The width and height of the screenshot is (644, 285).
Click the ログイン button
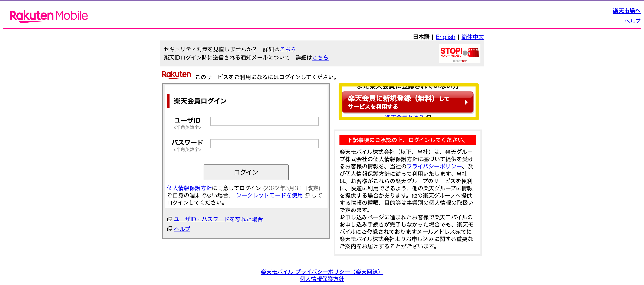pos(246,172)
